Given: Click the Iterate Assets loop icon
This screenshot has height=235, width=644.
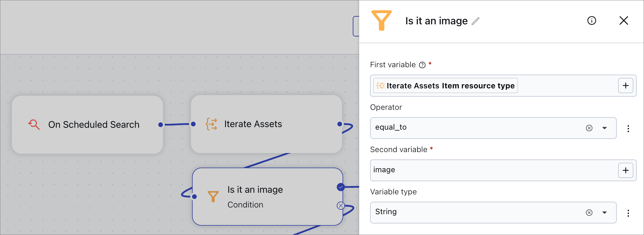Looking at the screenshot, I should click(211, 124).
